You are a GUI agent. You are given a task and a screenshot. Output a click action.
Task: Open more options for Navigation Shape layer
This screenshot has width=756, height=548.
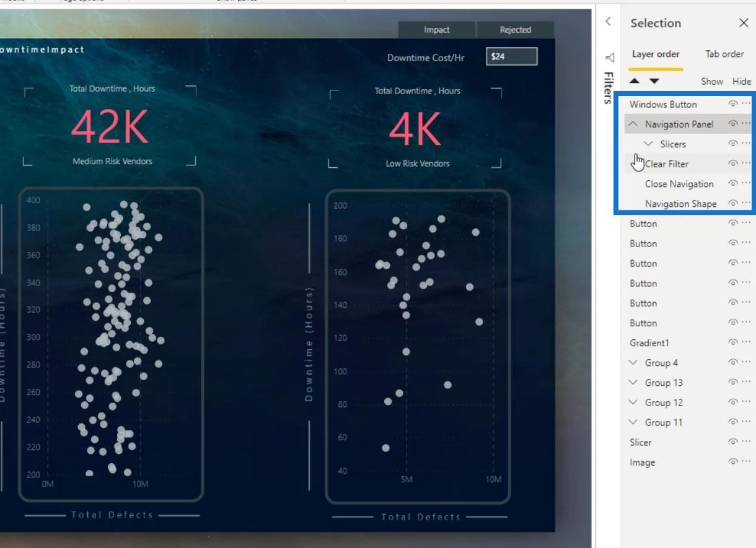coord(746,203)
